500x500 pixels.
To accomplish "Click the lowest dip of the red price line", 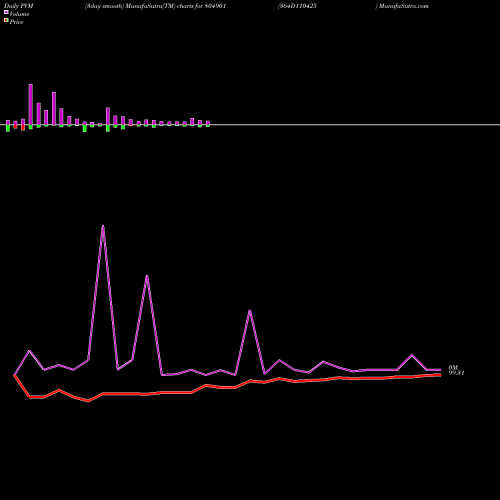I will pos(88,401).
